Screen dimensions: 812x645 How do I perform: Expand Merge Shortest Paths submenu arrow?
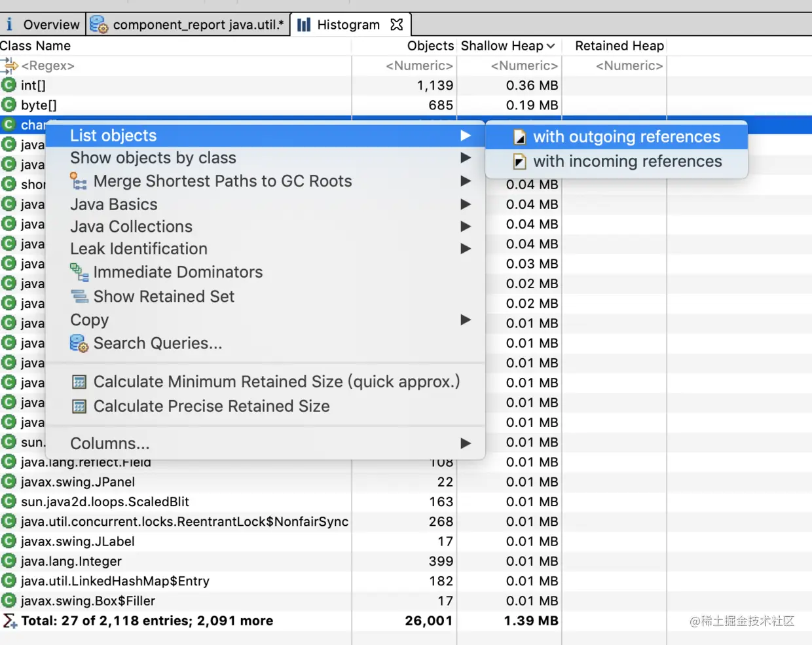point(466,181)
